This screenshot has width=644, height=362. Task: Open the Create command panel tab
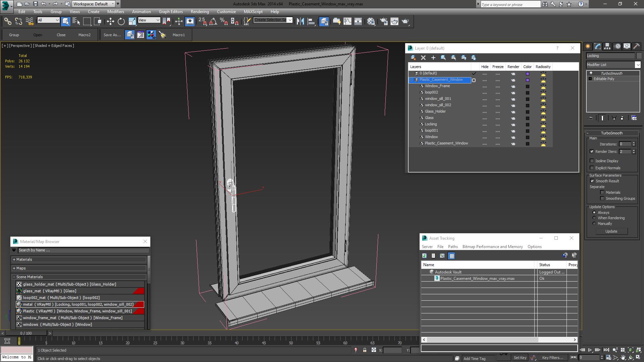[x=588, y=46]
